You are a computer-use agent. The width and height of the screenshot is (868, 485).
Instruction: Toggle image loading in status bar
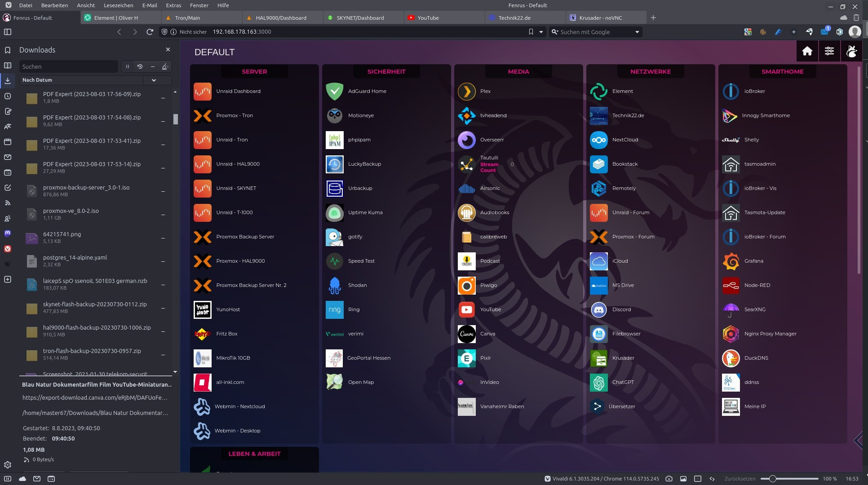[683, 479]
